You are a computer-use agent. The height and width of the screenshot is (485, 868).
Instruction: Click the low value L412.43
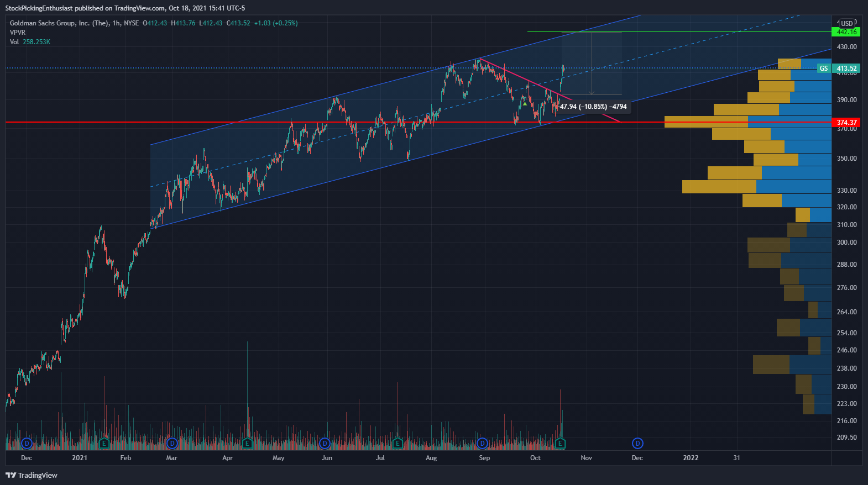tap(211, 23)
